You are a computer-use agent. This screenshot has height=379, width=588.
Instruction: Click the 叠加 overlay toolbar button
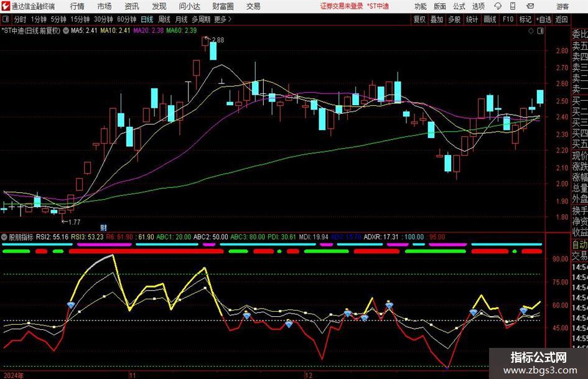click(x=437, y=19)
